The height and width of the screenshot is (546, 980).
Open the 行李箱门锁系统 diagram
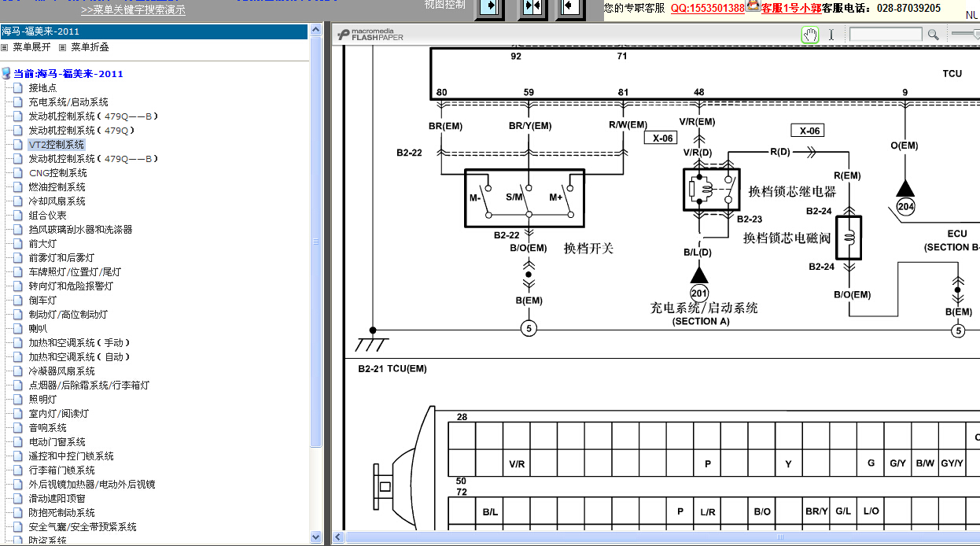61,470
